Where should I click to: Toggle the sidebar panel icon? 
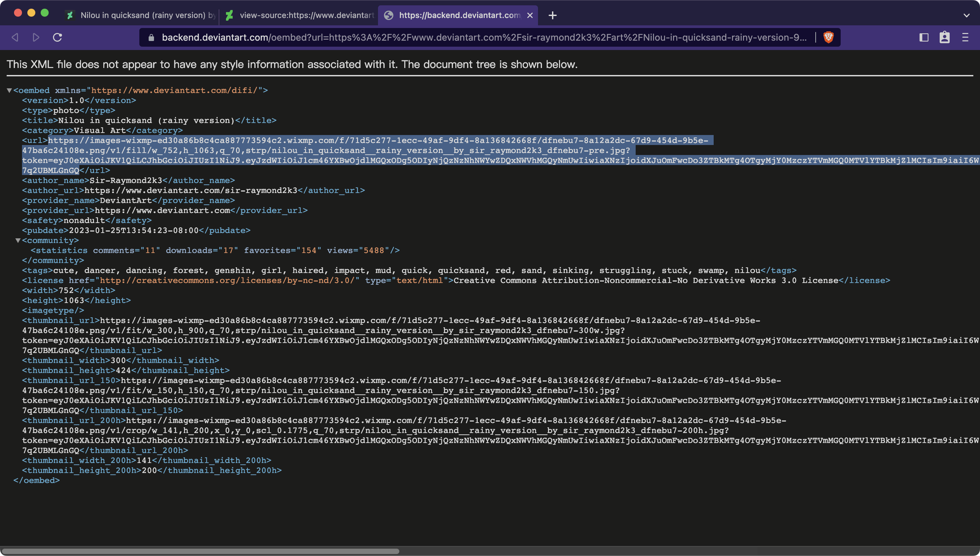pos(924,37)
